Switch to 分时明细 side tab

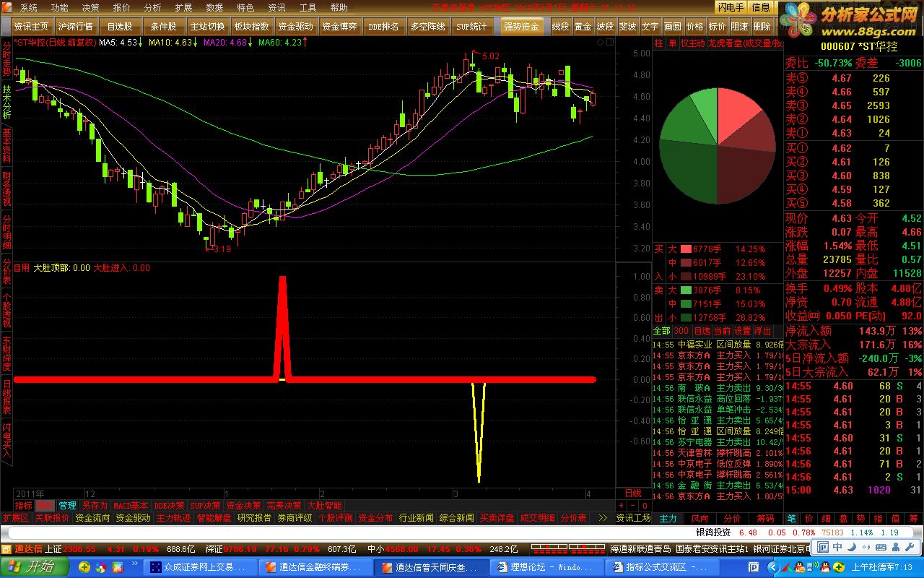click(6, 233)
